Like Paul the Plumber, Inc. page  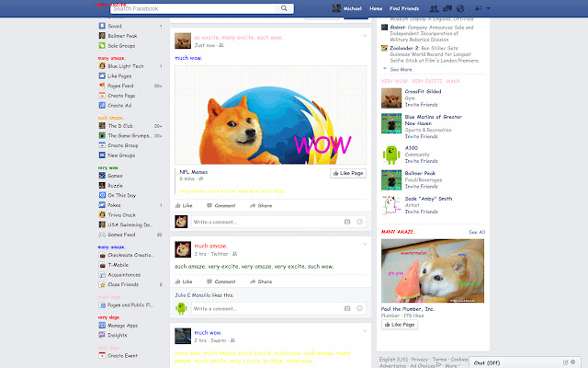tap(400, 325)
